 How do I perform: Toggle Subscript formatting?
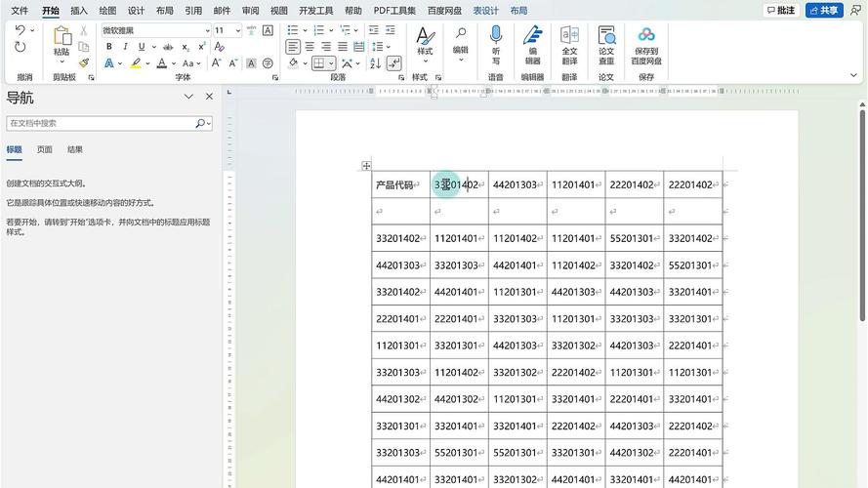point(186,47)
